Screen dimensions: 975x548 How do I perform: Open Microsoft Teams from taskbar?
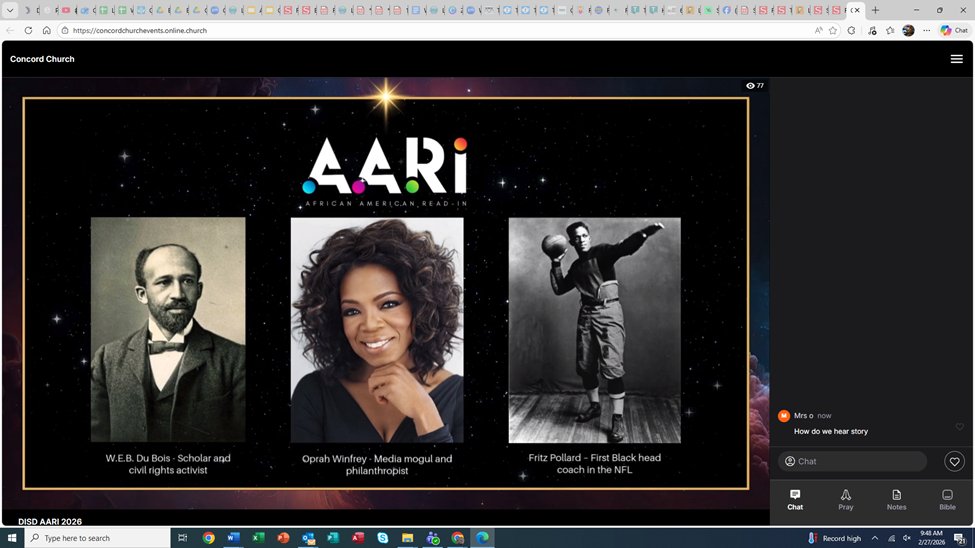pyautogui.click(x=433, y=537)
